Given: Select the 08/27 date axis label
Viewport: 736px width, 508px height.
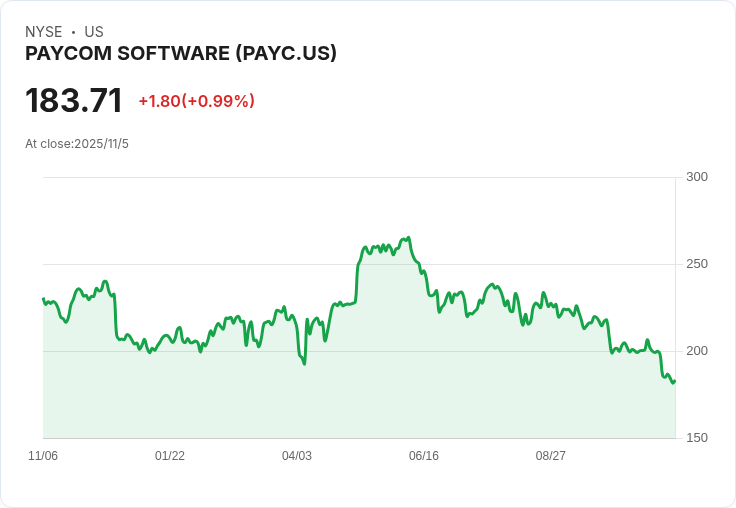Looking at the screenshot, I should pyautogui.click(x=551, y=456).
